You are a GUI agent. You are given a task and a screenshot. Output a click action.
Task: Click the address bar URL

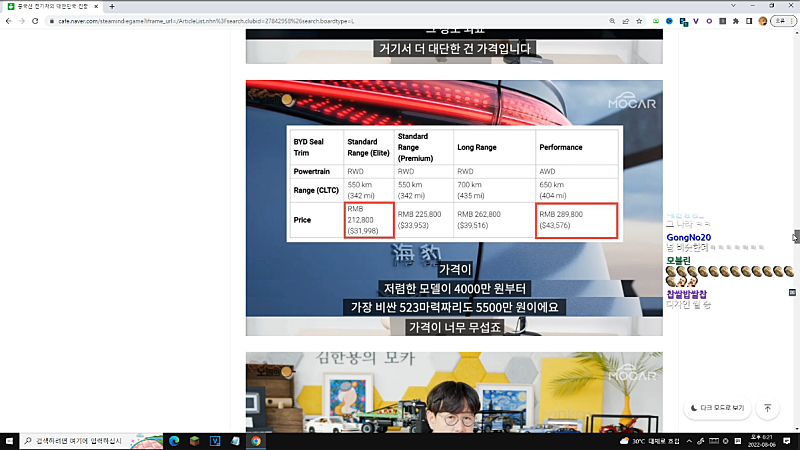206,21
